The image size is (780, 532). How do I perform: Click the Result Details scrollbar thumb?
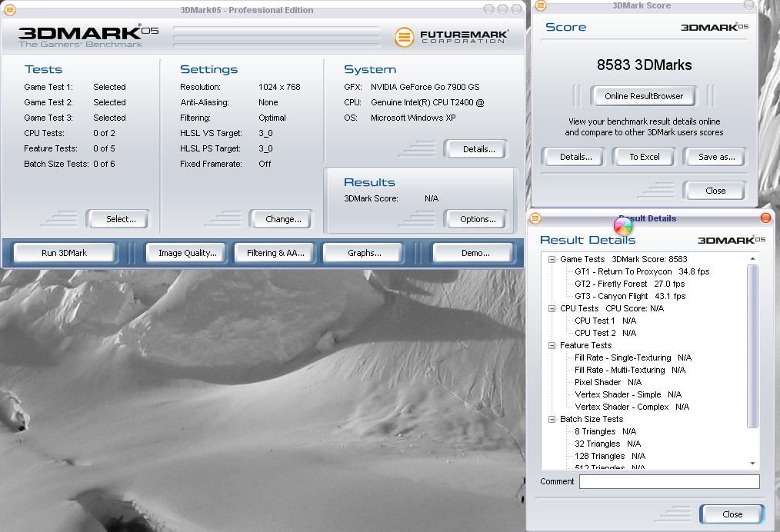pyautogui.click(x=752, y=346)
